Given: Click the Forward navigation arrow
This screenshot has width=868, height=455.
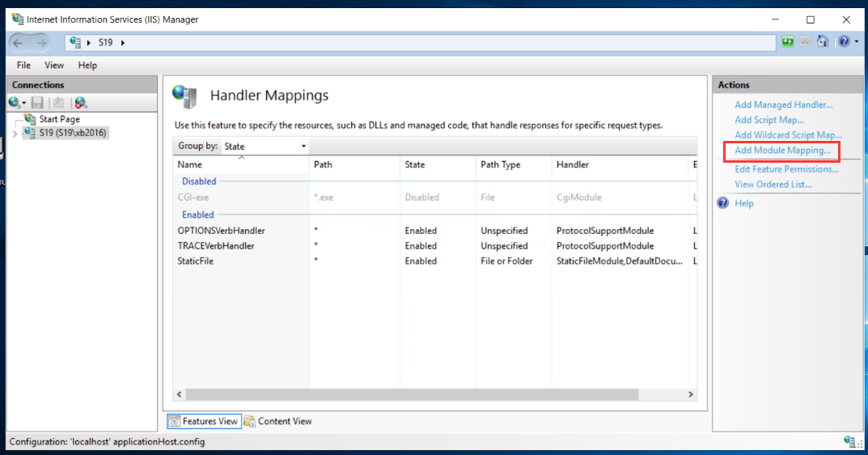Looking at the screenshot, I should [41, 43].
